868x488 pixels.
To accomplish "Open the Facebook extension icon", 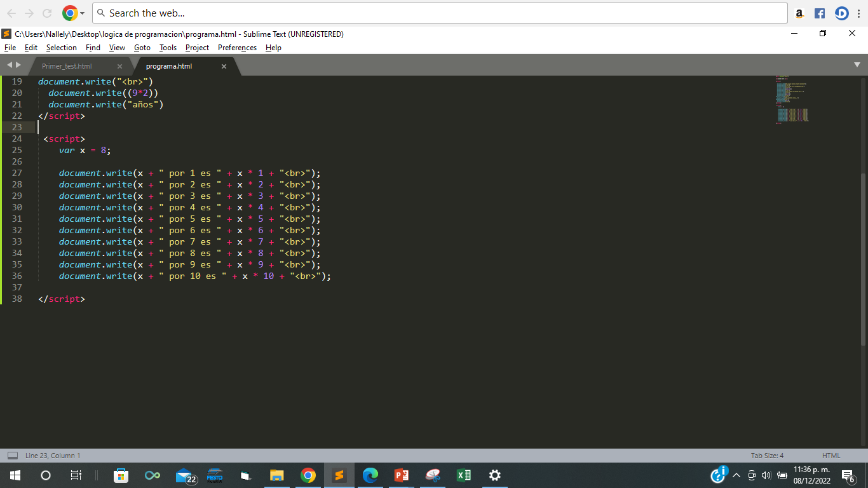I will [x=820, y=13].
